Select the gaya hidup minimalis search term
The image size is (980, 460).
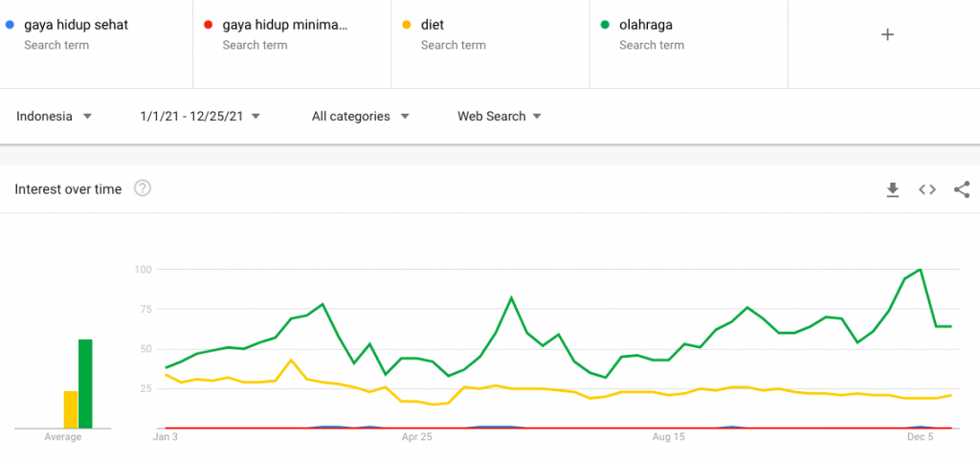(284, 25)
